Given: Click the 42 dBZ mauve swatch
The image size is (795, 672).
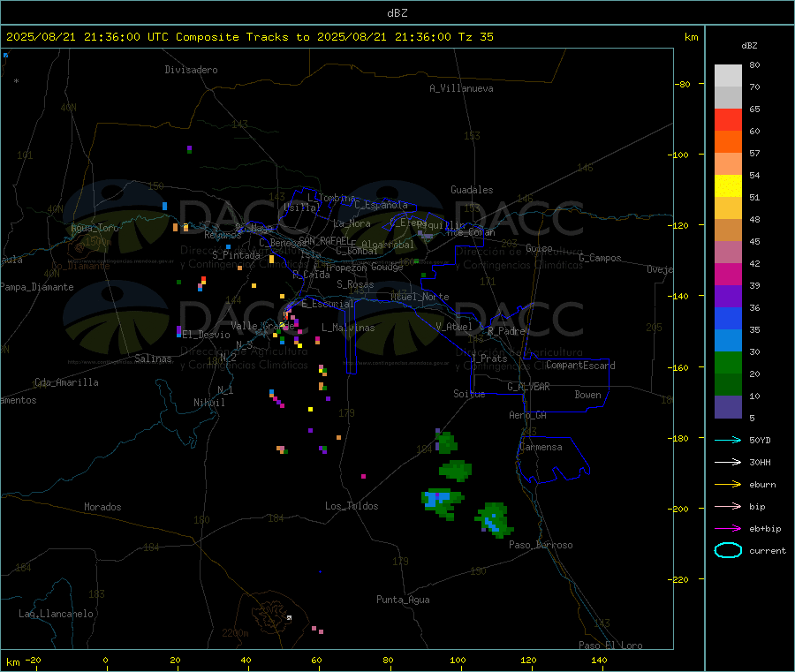Looking at the screenshot, I should [x=728, y=253].
